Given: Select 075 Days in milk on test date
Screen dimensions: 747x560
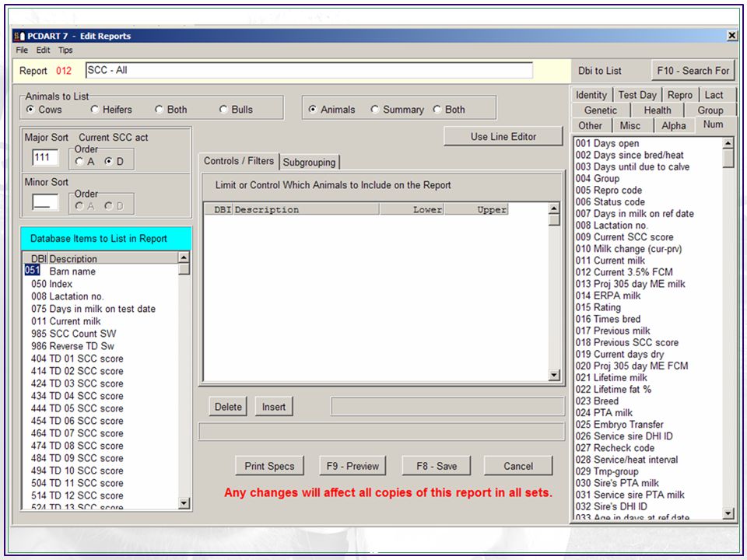Looking at the screenshot, I should (x=100, y=309).
